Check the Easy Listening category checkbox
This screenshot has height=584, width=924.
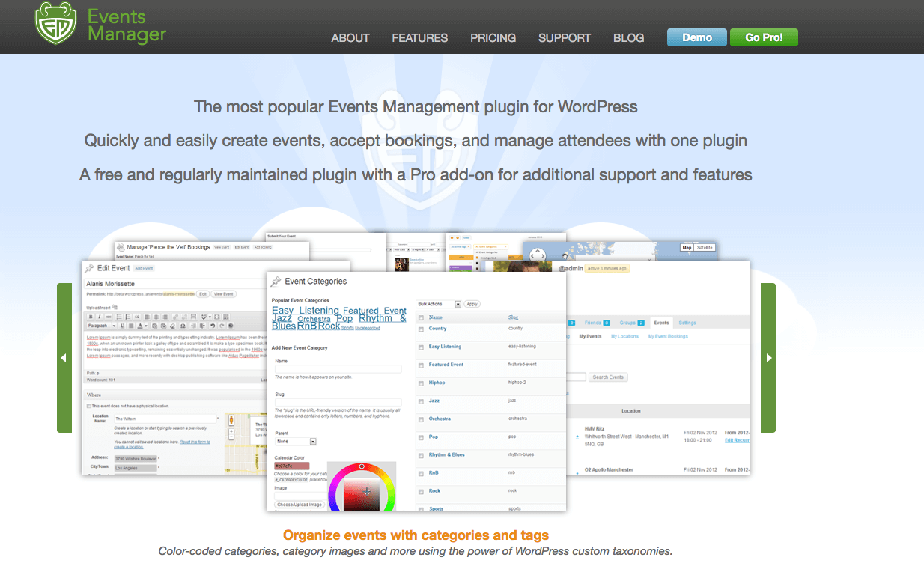pyautogui.click(x=421, y=347)
